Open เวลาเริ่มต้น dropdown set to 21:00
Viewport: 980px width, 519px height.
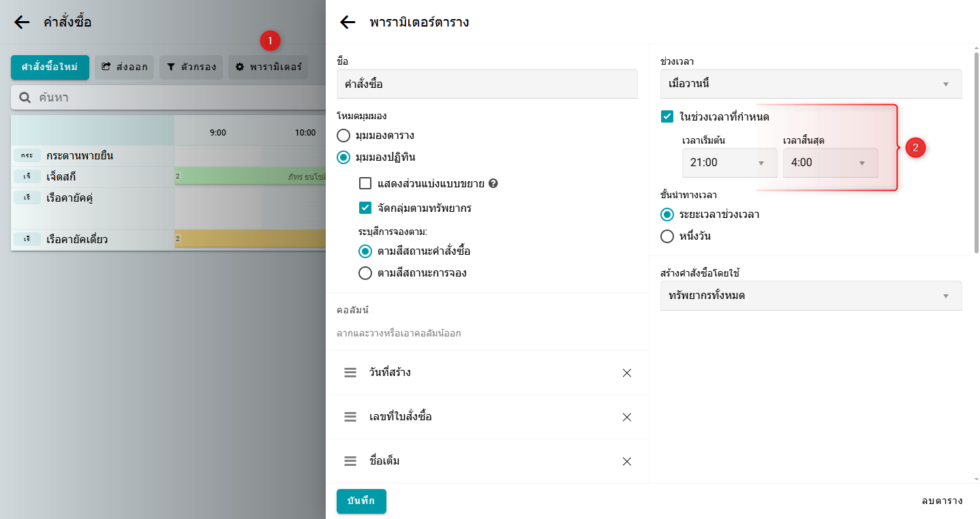click(729, 163)
